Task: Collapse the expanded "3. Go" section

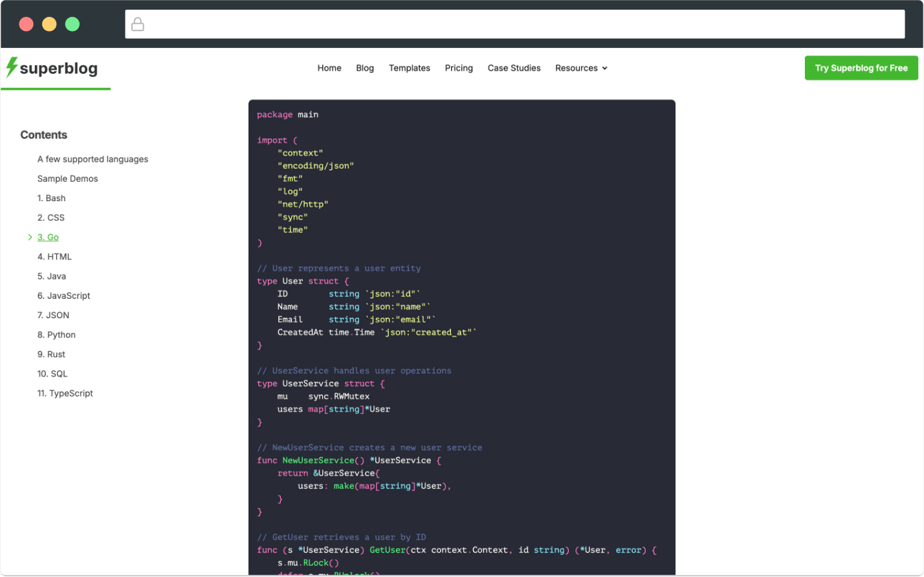Action: [x=30, y=237]
